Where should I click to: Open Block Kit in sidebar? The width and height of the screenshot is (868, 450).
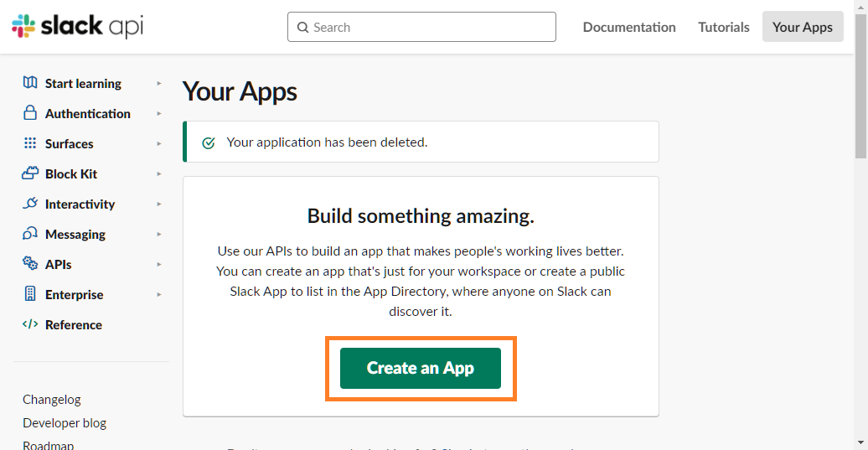71,173
